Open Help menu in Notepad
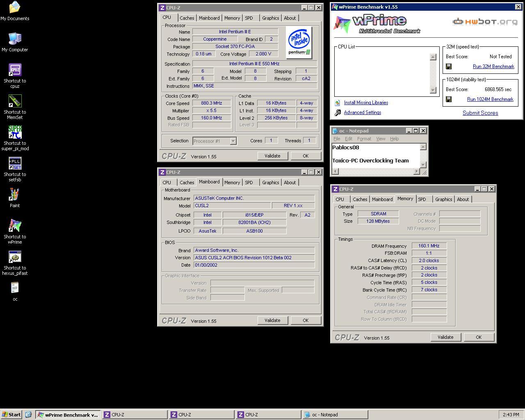Viewport: 525px width, 420px height. pyautogui.click(x=394, y=139)
